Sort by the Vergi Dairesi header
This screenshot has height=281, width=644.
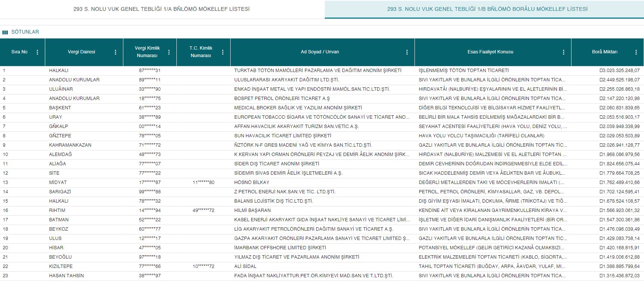pos(81,52)
